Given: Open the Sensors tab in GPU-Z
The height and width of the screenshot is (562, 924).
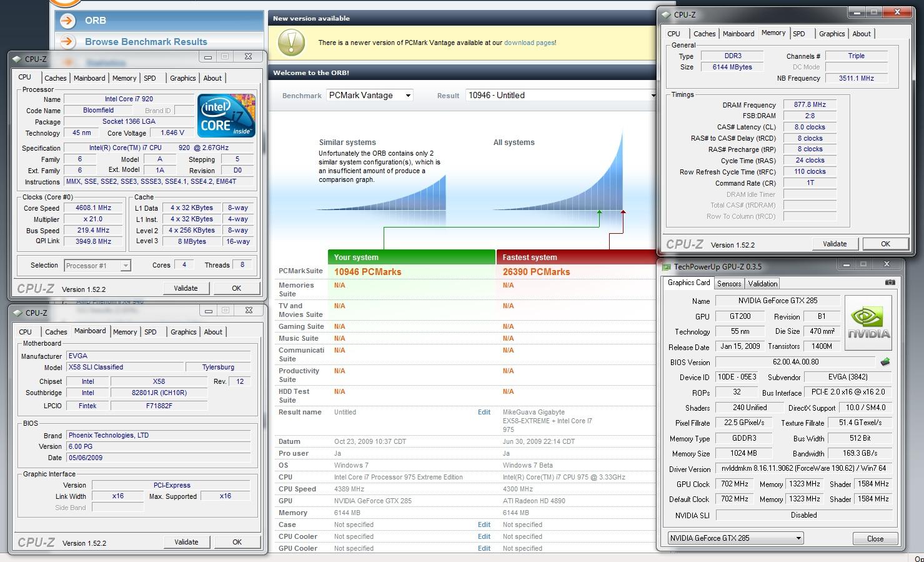Looking at the screenshot, I should [729, 284].
